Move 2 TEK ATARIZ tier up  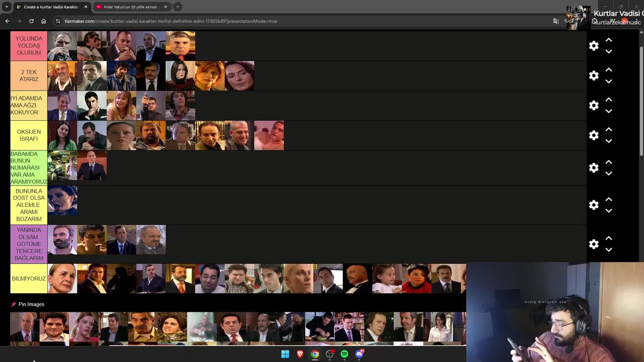coord(608,69)
